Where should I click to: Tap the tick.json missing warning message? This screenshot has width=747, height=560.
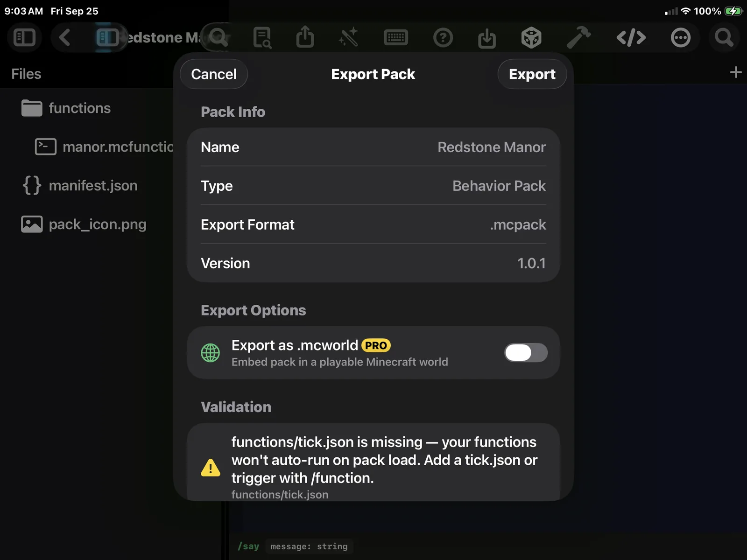coord(384,460)
